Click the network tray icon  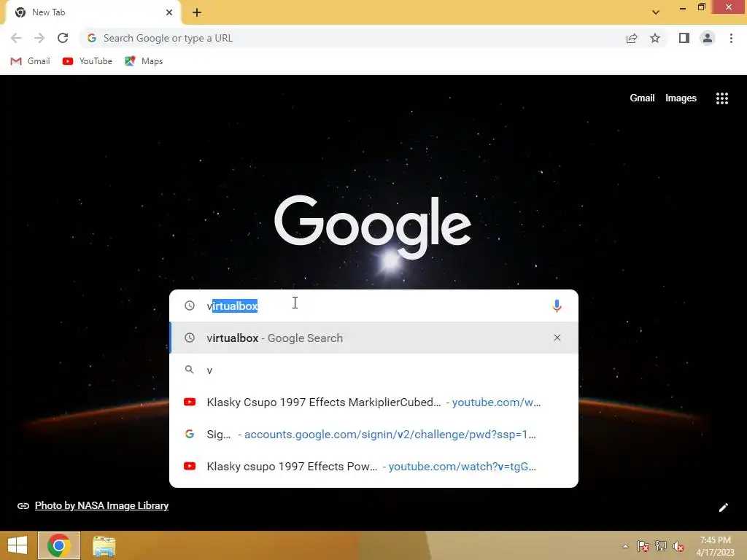pyautogui.click(x=661, y=546)
